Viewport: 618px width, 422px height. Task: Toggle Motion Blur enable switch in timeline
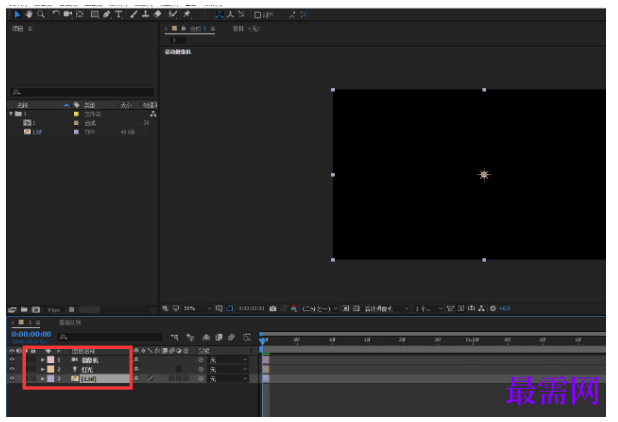pos(231,337)
